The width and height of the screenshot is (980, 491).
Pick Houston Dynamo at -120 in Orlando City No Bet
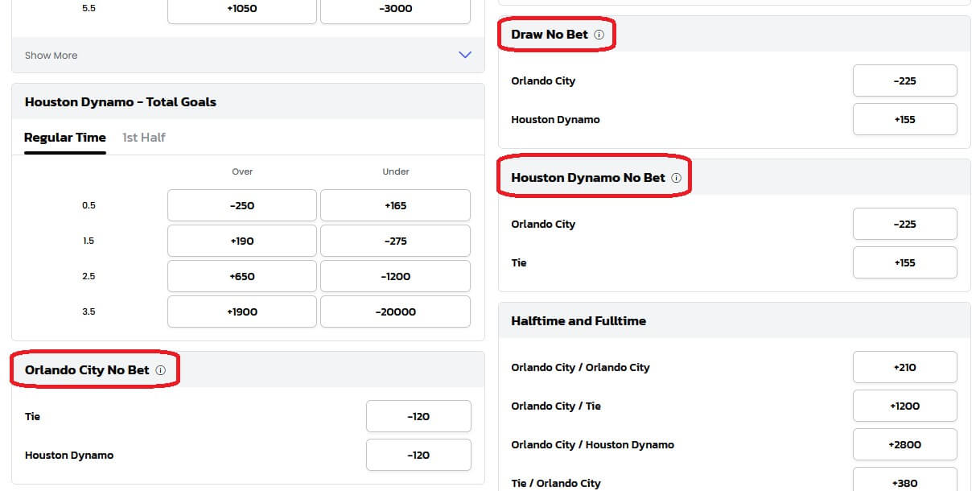418,455
